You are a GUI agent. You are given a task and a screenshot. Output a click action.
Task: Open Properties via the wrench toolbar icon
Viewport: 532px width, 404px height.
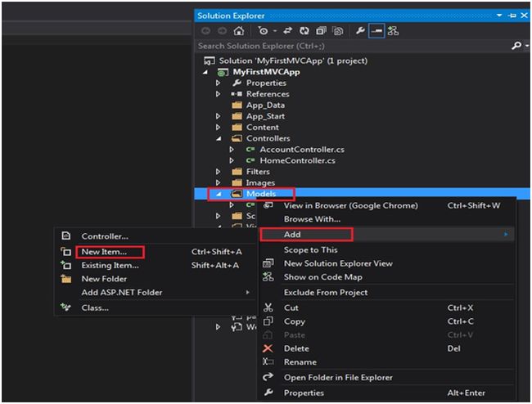(359, 30)
